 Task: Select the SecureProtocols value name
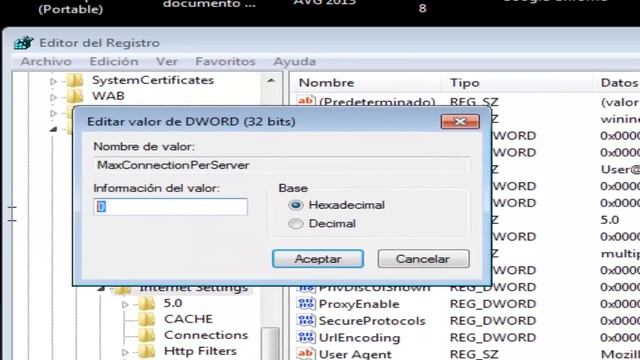coord(372,321)
